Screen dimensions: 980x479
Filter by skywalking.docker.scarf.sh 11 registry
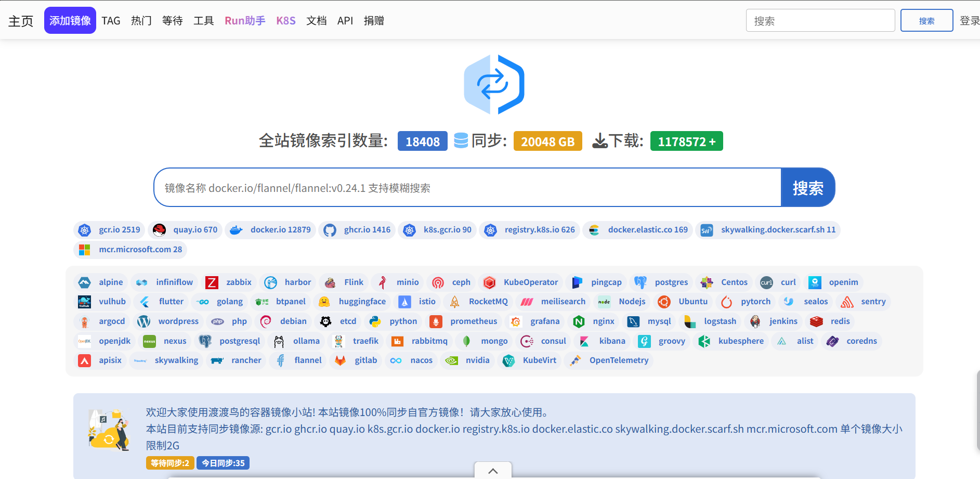click(x=768, y=230)
